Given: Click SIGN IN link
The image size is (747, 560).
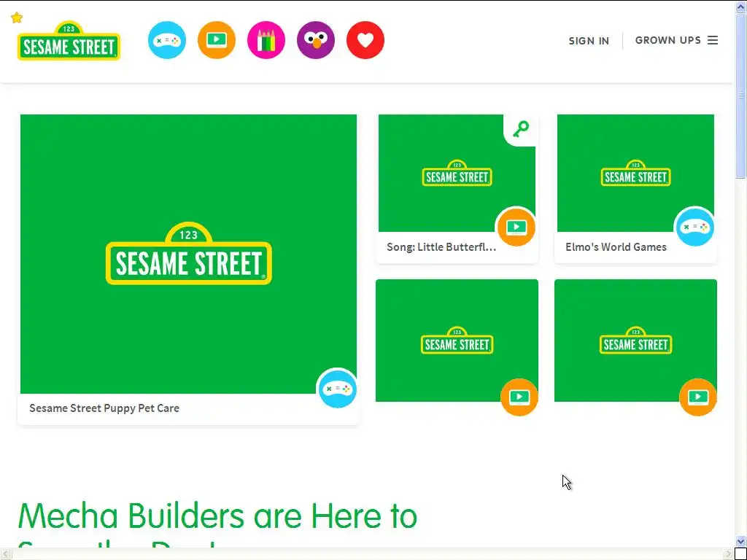Looking at the screenshot, I should point(589,41).
